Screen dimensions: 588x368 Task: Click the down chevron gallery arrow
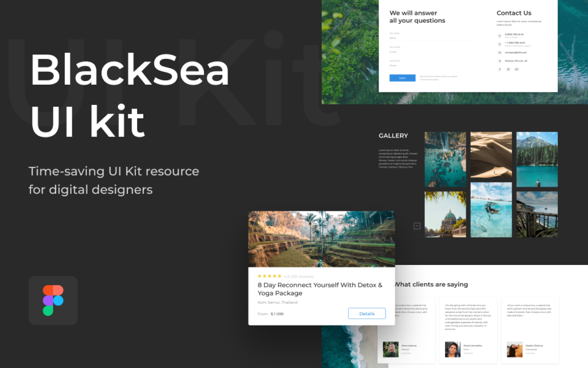(417, 234)
